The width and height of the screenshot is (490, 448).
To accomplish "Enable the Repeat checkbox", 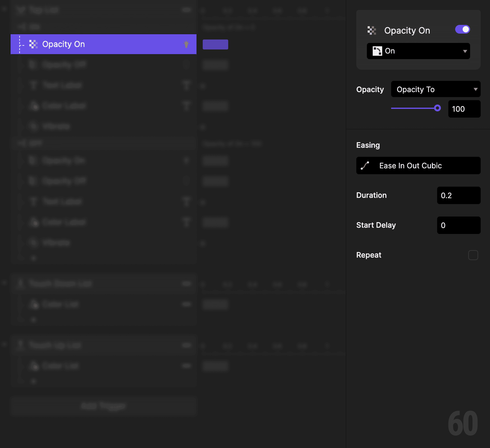I will point(473,255).
